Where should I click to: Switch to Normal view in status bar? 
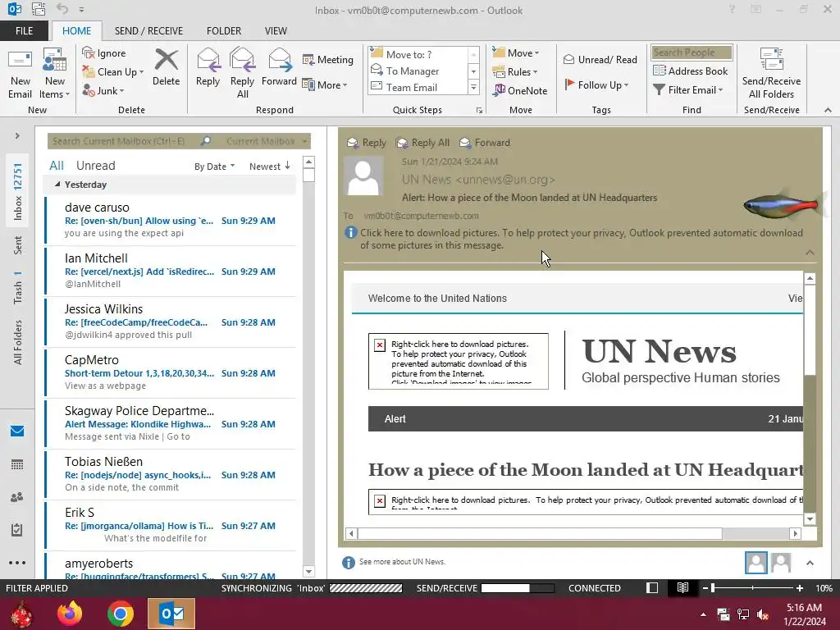click(652, 588)
